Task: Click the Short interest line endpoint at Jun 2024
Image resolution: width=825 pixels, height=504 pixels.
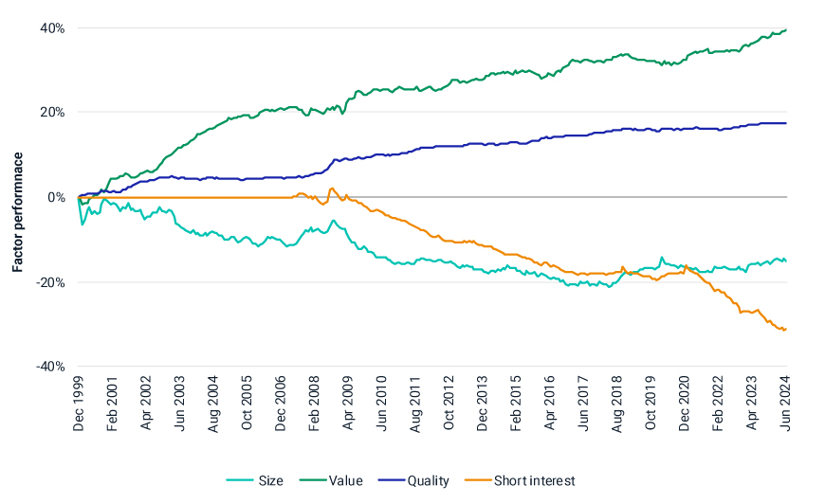Action: click(x=786, y=329)
